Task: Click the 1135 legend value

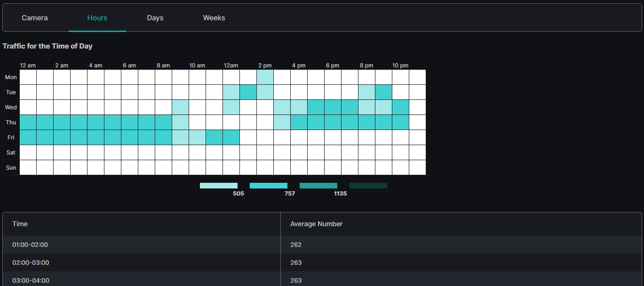Action: coord(341,194)
